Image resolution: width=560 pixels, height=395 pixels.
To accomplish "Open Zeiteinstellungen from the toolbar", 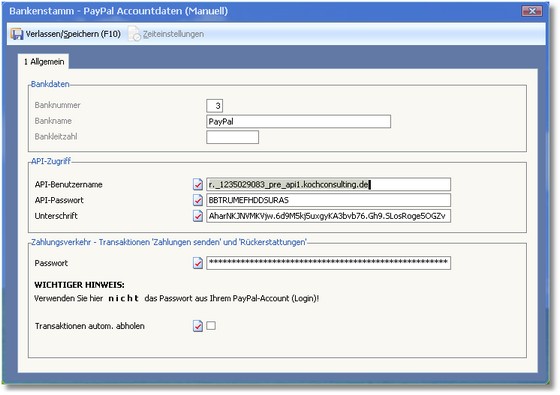I will click(166, 34).
